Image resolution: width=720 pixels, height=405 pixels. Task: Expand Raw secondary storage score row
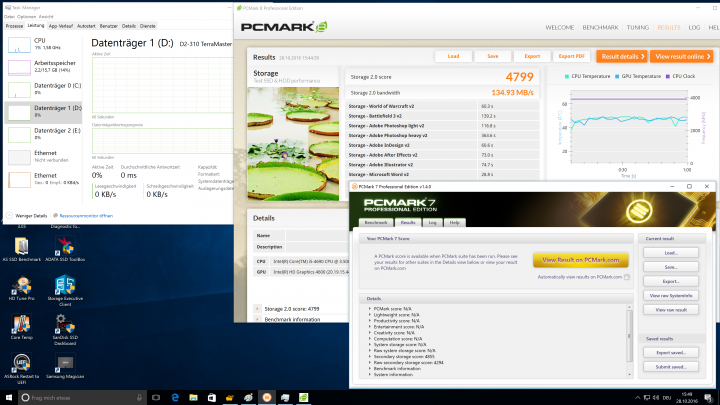[370, 363]
